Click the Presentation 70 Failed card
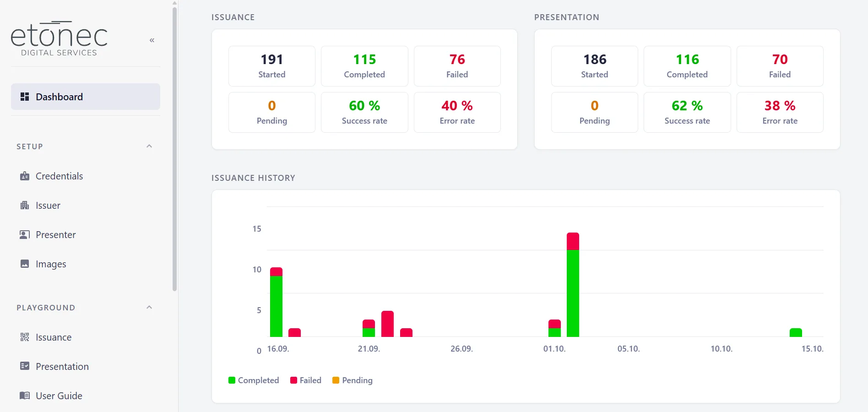This screenshot has height=412, width=868. tap(780, 66)
